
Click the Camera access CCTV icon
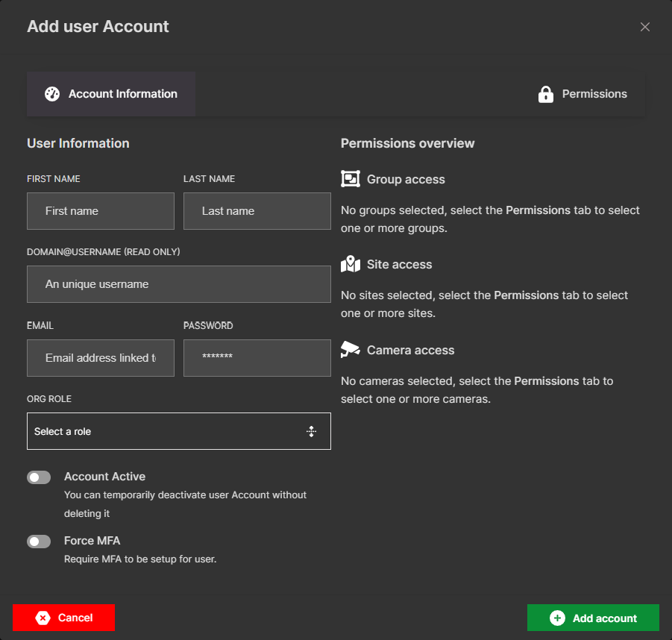349,349
